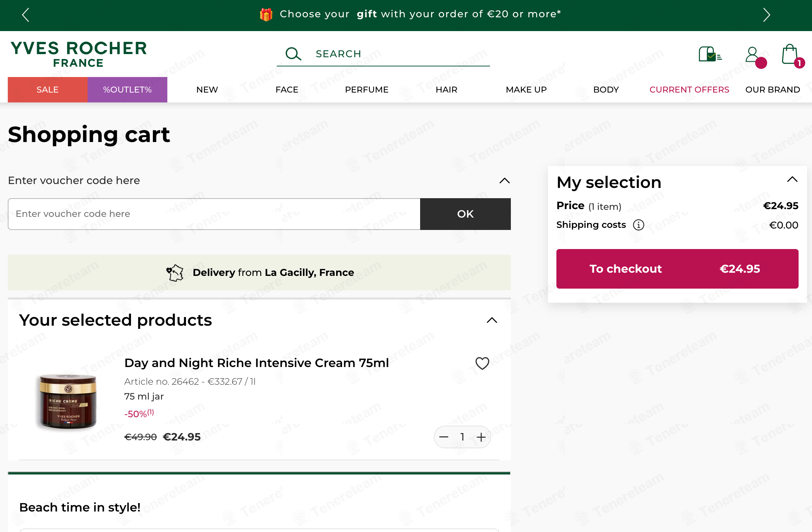Image resolution: width=812 pixels, height=532 pixels.
Task: Open the Yves Rocher France homepage logo
Action: coord(78,54)
